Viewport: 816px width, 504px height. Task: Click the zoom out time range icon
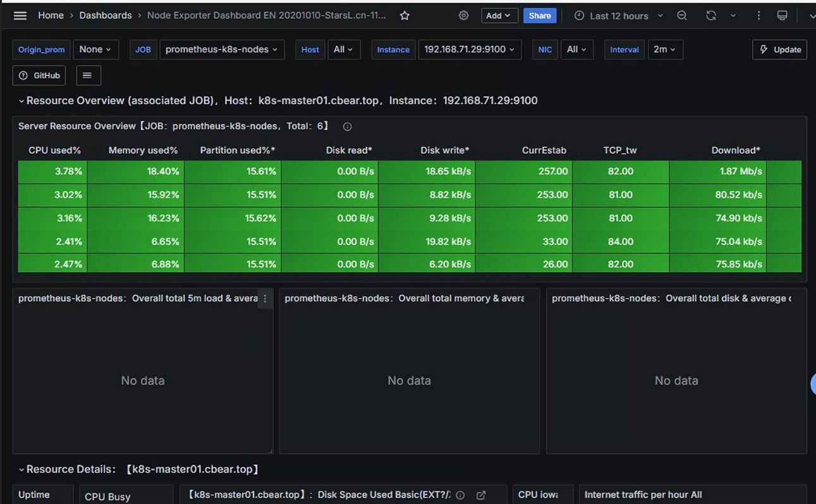[x=682, y=16]
